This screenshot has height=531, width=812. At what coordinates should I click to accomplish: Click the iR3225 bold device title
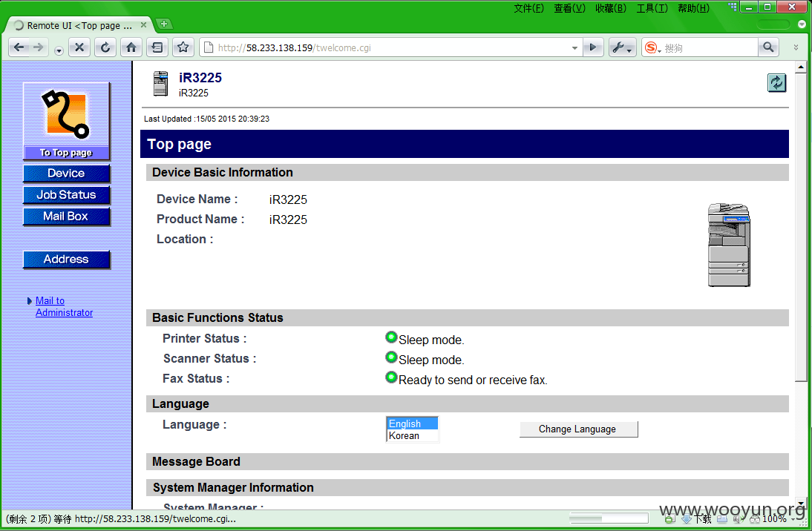pyautogui.click(x=200, y=78)
